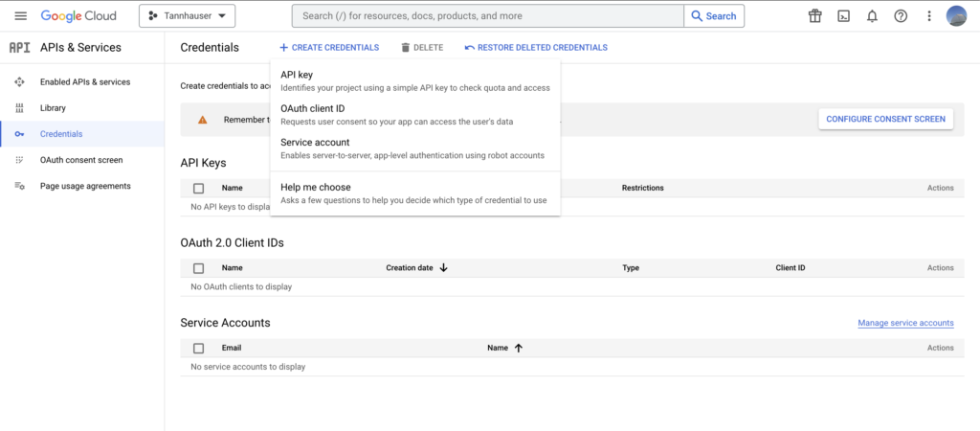This screenshot has width=980, height=431.
Task: Click the blue Search button
Action: click(714, 16)
